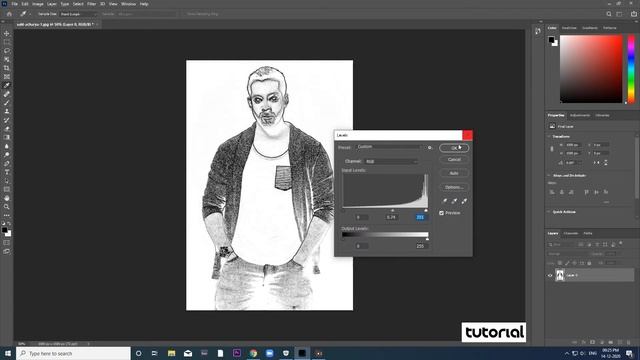Toggle Quick Mask mode in toolbar
The width and height of the screenshot is (640, 360).
(x=7, y=243)
